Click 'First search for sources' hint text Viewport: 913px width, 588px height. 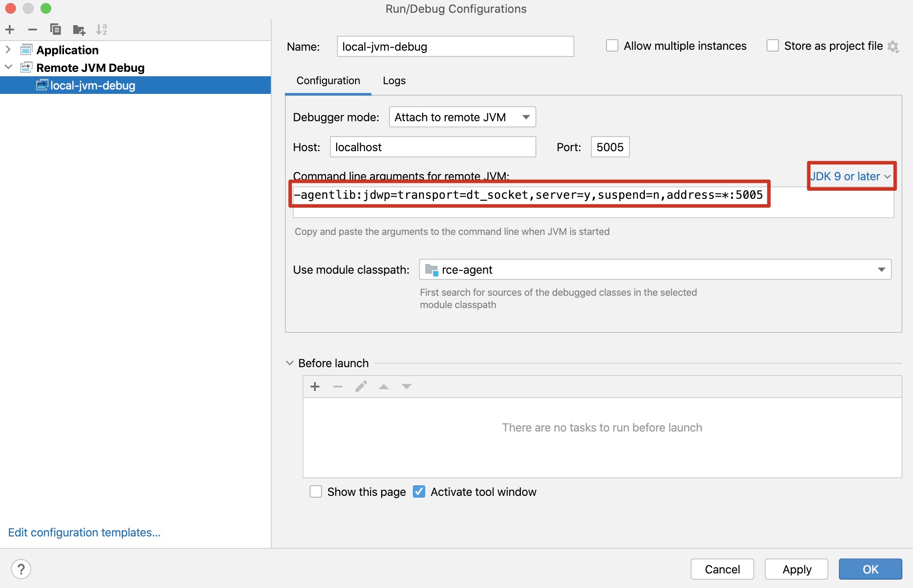click(558, 298)
